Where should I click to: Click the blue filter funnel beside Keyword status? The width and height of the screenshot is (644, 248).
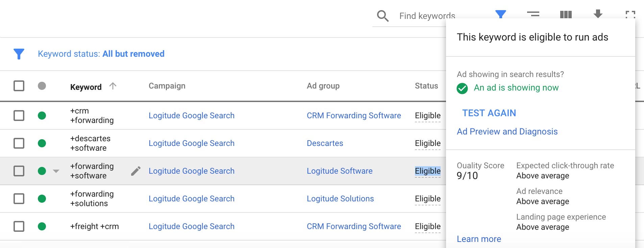tap(19, 54)
